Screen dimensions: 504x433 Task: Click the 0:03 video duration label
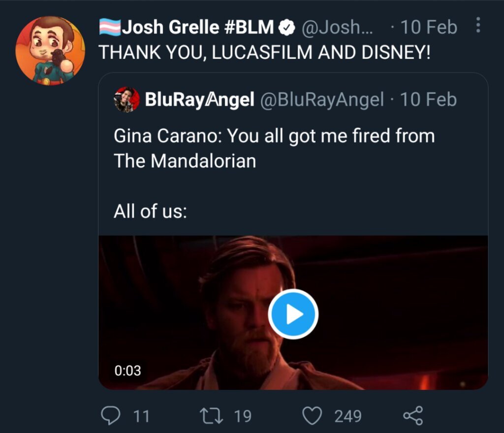(x=128, y=371)
